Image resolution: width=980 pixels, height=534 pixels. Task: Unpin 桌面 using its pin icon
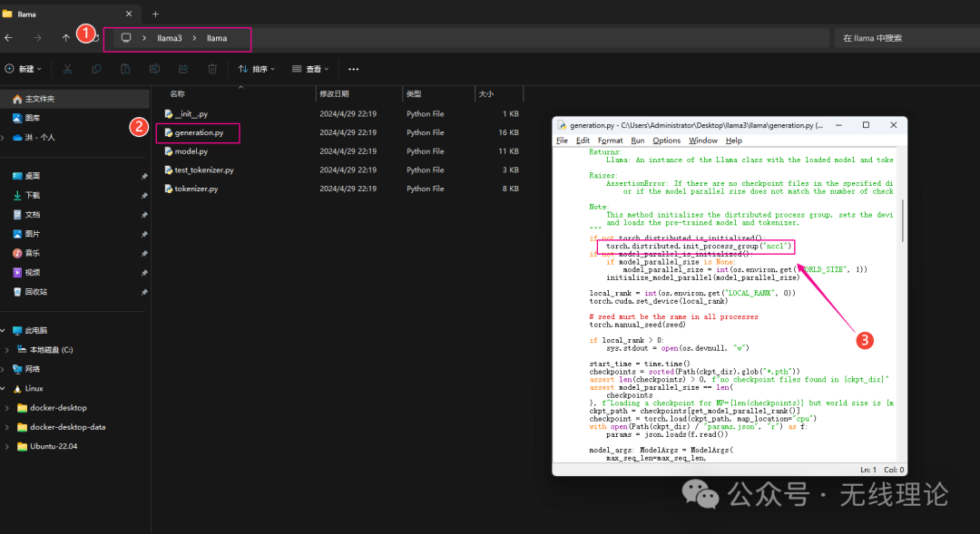[x=144, y=177]
